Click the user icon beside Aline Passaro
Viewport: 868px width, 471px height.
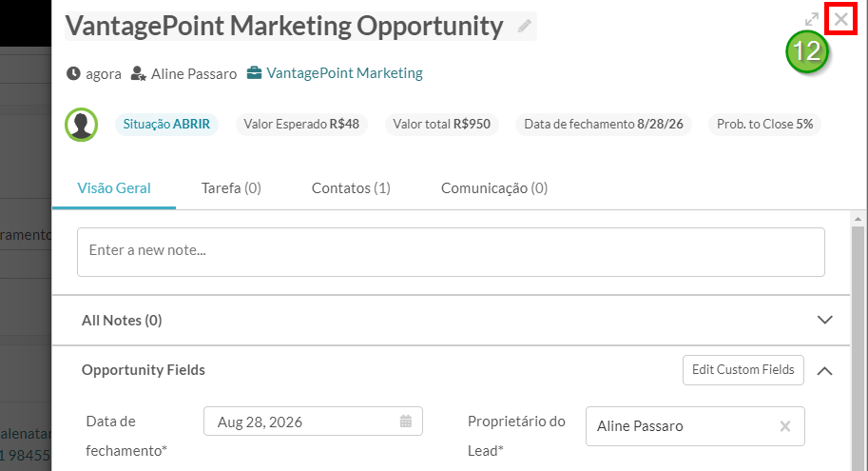(139, 73)
